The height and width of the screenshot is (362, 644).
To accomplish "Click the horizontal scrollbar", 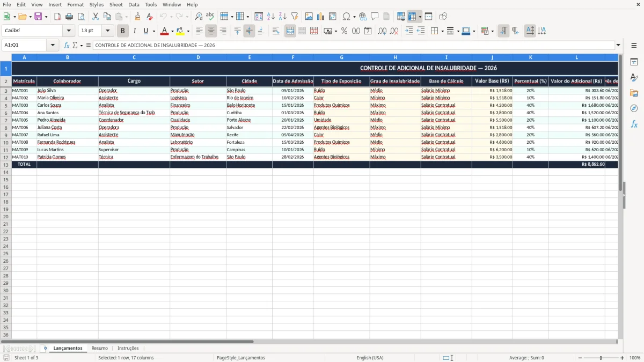I will pos(127,342).
